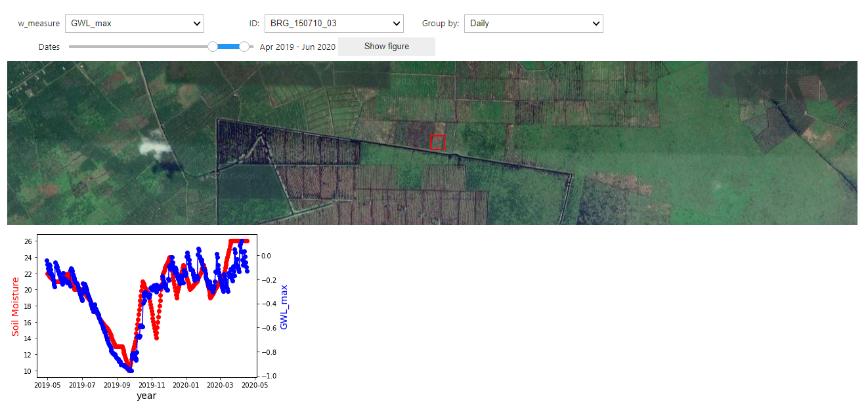The image size is (868, 406).
Task: Click the 'GWL_max' blue axis label
Action: [x=284, y=307]
